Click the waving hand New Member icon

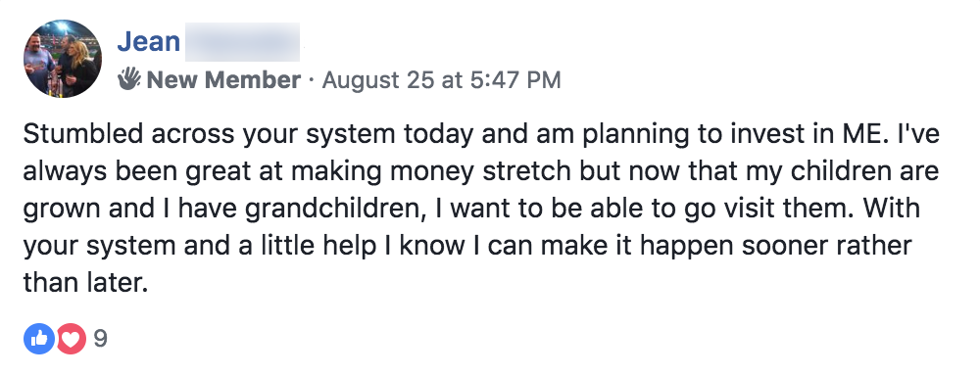(128, 79)
